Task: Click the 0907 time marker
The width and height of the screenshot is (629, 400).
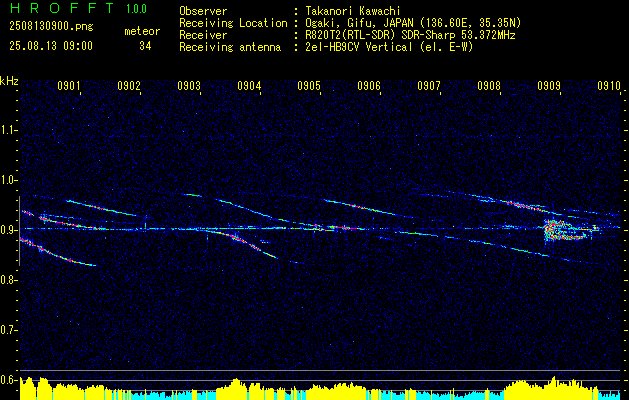Action: click(429, 86)
